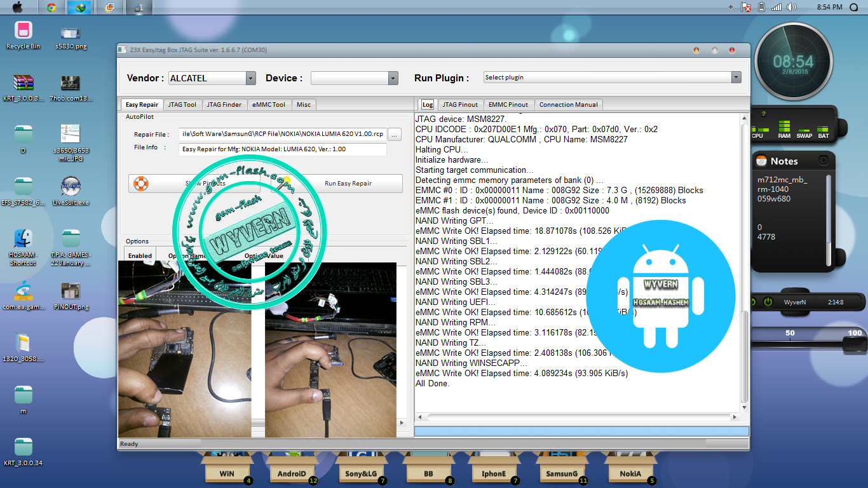Viewport: 868px width, 488px height.
Task: Click the radar clock widget showing 08:54
Action: 793,62
